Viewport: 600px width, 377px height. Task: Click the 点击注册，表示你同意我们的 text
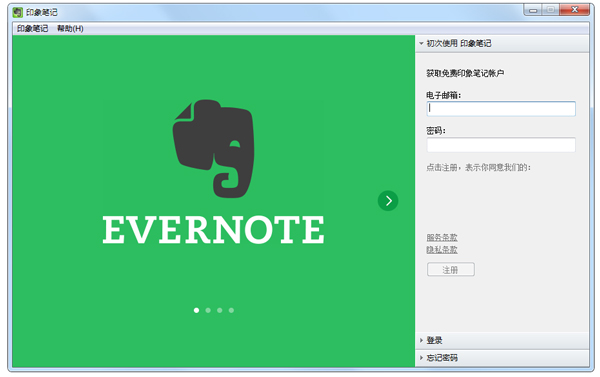click(x=478, y=167)
